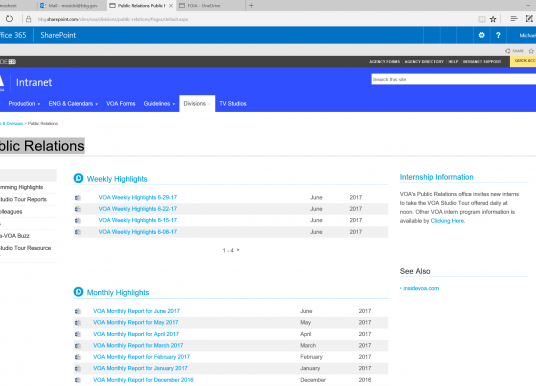Open a new browser tab
536x386 pixels.
(x=251, y=5)
